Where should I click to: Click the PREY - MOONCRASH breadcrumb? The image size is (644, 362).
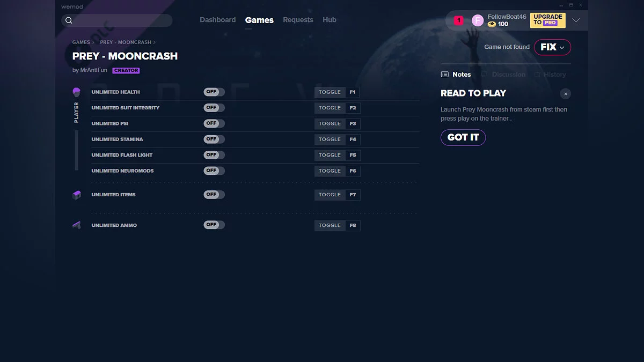(x=126, y=42)
